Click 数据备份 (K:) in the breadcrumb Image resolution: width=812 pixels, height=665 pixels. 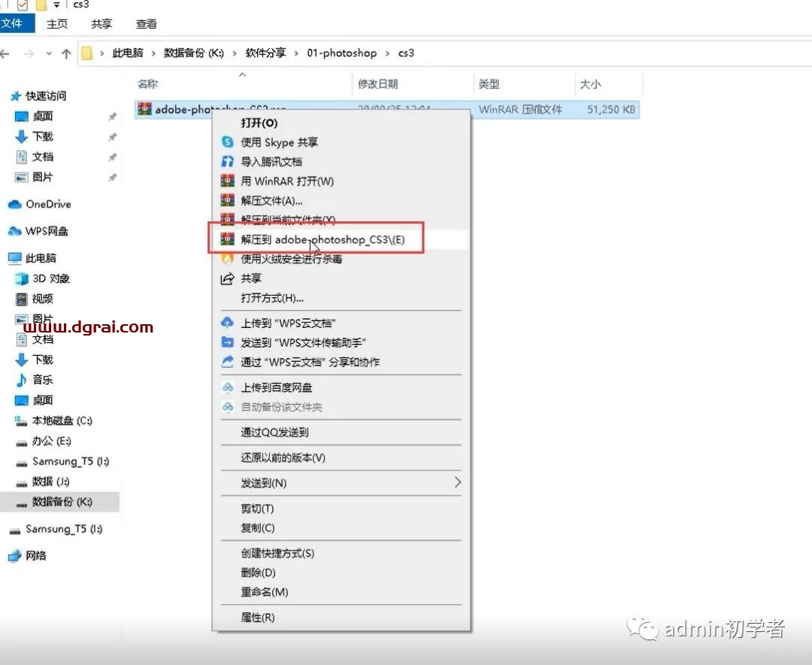[x=194, y=53]
